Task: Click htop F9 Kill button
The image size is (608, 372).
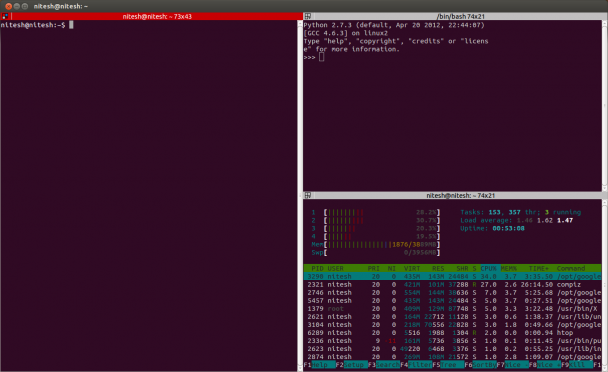Action: coord(577,365)
